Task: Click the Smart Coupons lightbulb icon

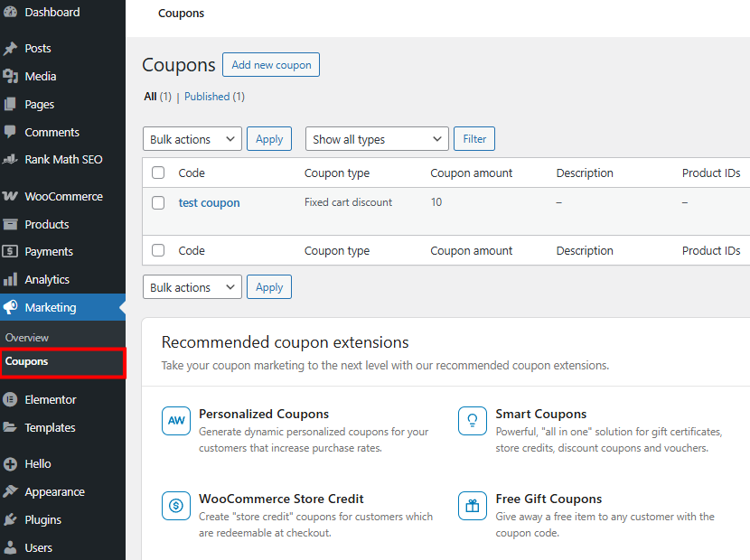Action: 472,421
